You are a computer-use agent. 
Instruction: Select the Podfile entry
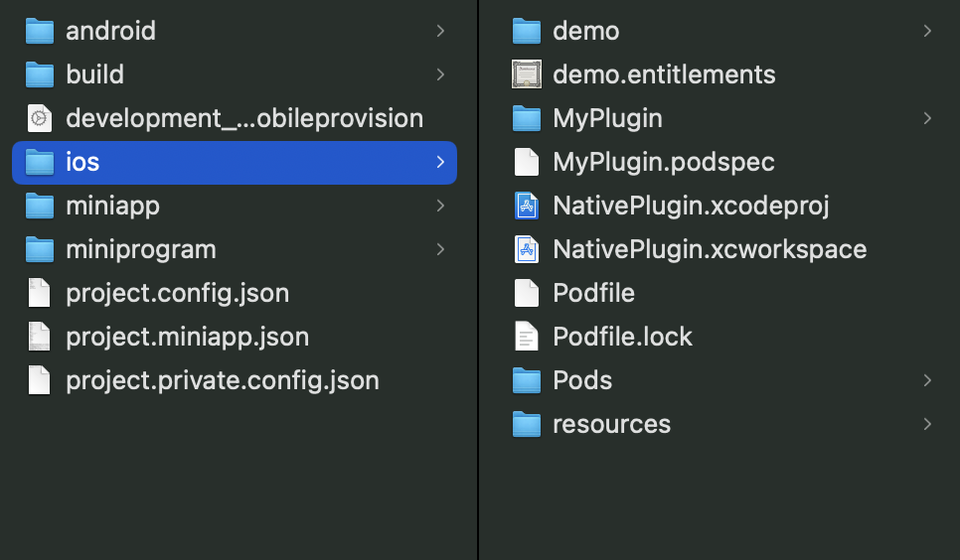click(719, 293)
